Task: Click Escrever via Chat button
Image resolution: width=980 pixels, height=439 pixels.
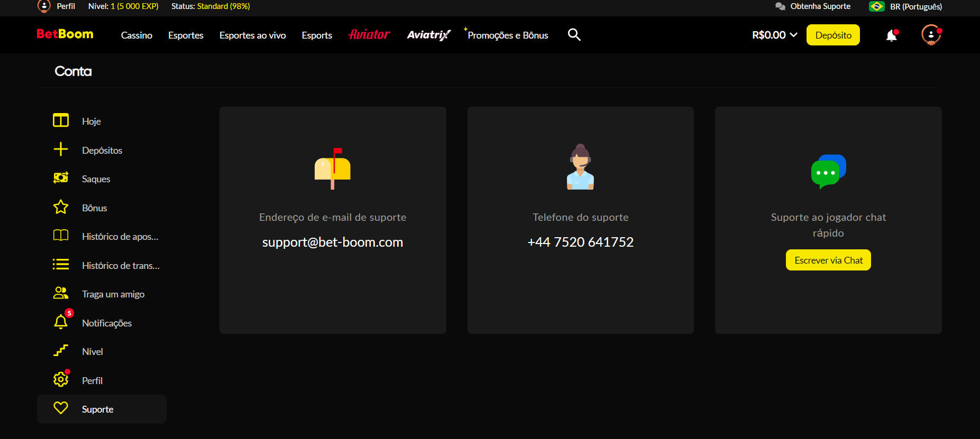Action: click(828, 260)
